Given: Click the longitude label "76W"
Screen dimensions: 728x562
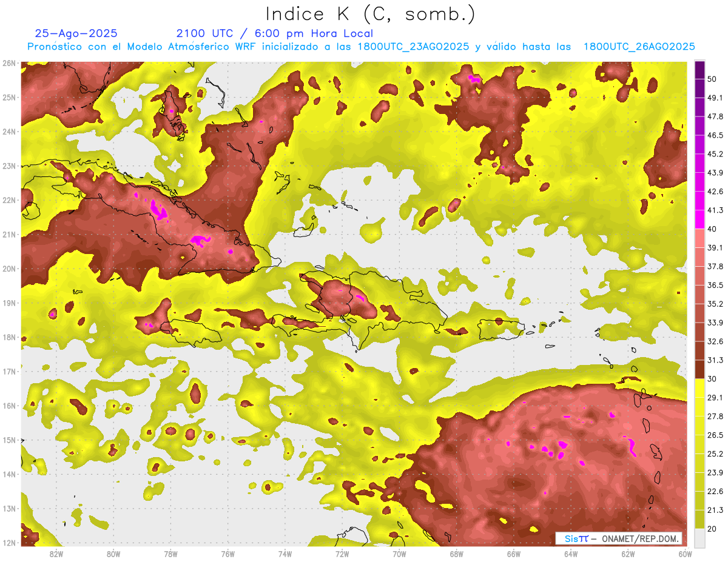Looking at the screenshot, I should (227, 554).
